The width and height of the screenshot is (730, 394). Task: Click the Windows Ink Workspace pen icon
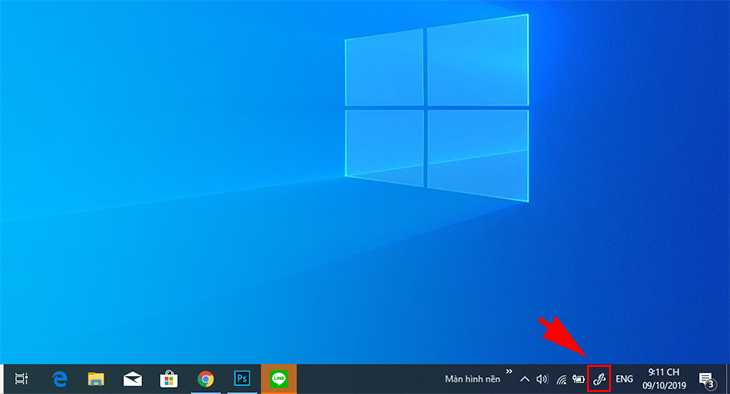pos(599,379)
